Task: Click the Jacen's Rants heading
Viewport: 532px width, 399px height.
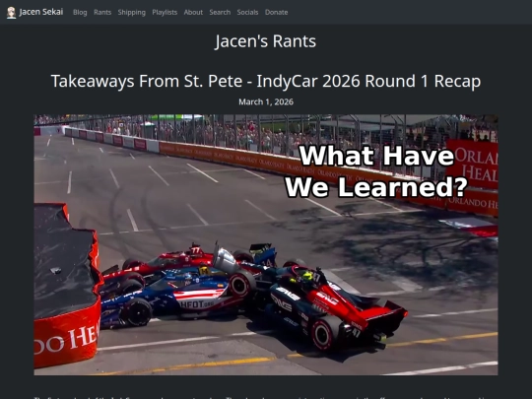Action: pyautogui.click(x=266, y=41)
